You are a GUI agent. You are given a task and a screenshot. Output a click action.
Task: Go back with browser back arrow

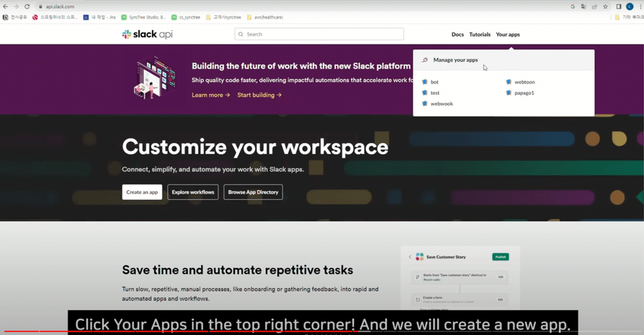[x=5, y=7]
